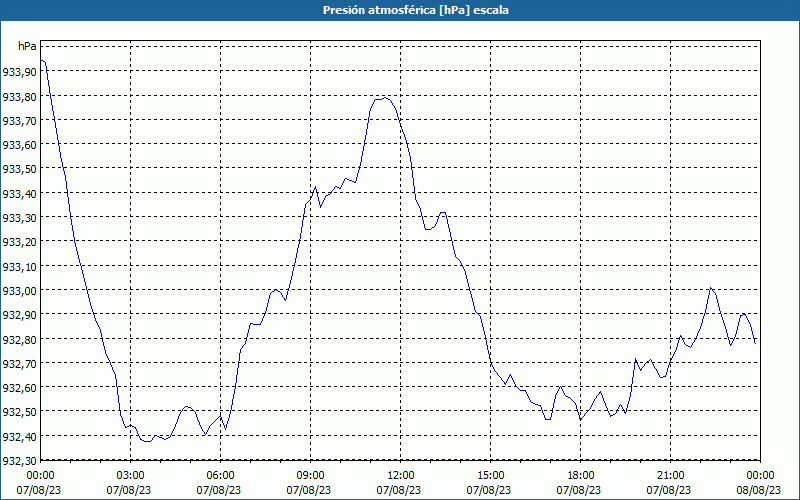Select the 933,40 y-axis value
Viewport: 800px width, 500px height.
pyautogui.click(x=20, y=193)
